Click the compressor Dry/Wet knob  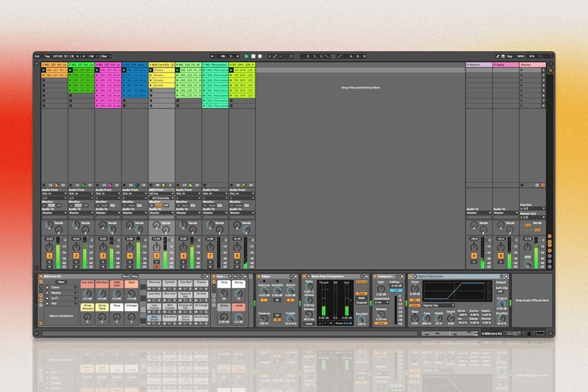point(362,319)
